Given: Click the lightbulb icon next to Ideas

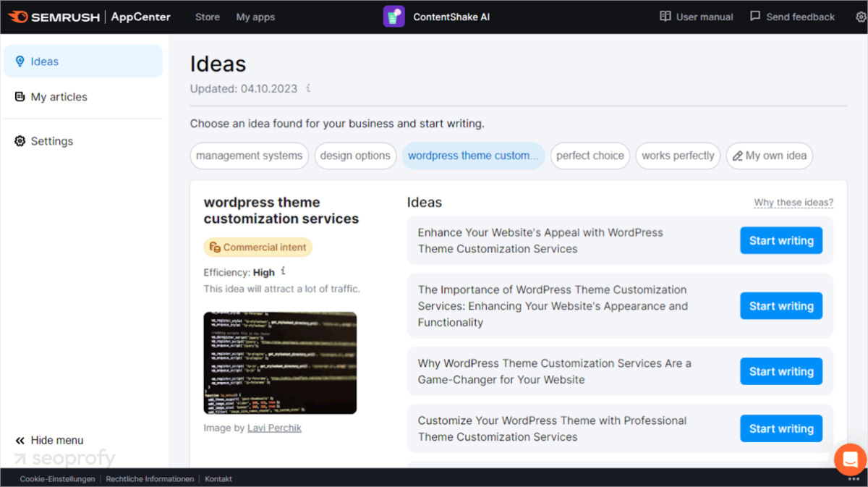Looking at the screenshot, I should pyautogui.click(x=20, y=62).
